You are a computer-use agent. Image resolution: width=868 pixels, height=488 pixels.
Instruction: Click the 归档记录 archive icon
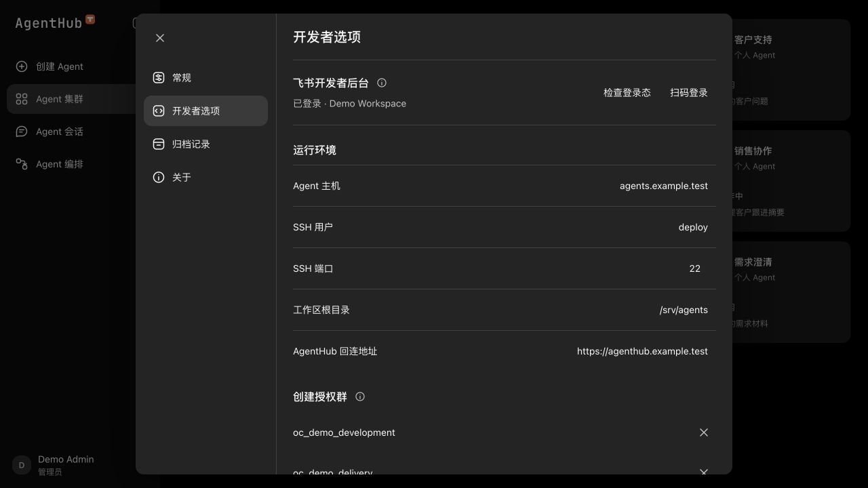click(x=159, y=144)
